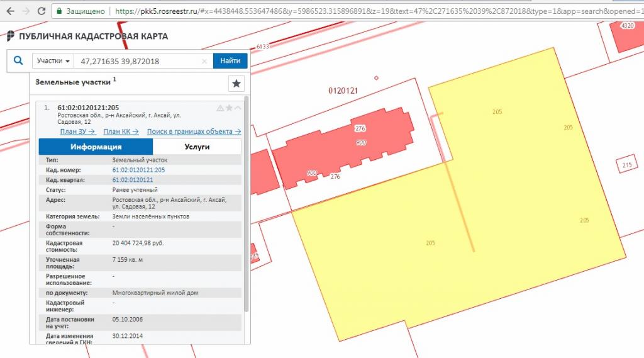Click the Ранее учтенный status value

135,190
